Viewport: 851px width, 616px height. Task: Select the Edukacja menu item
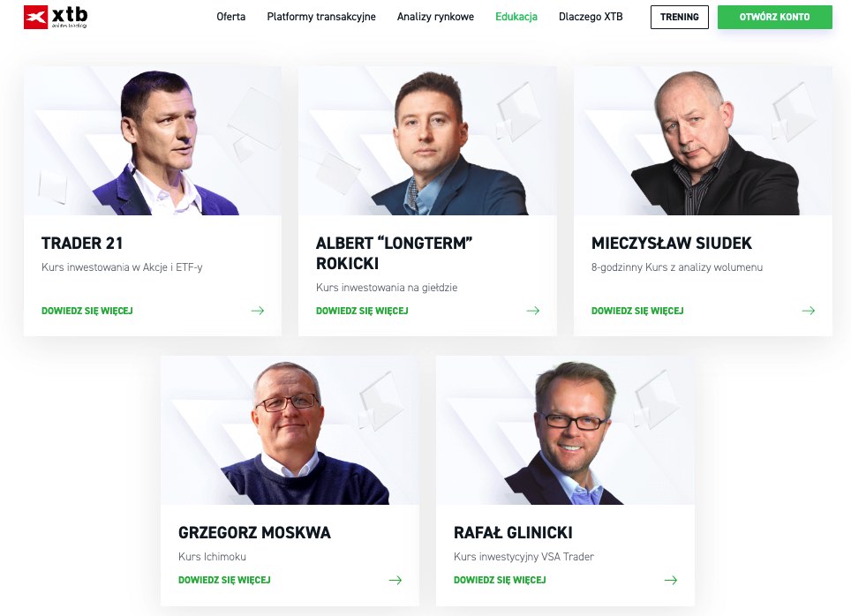pos(516,17)
